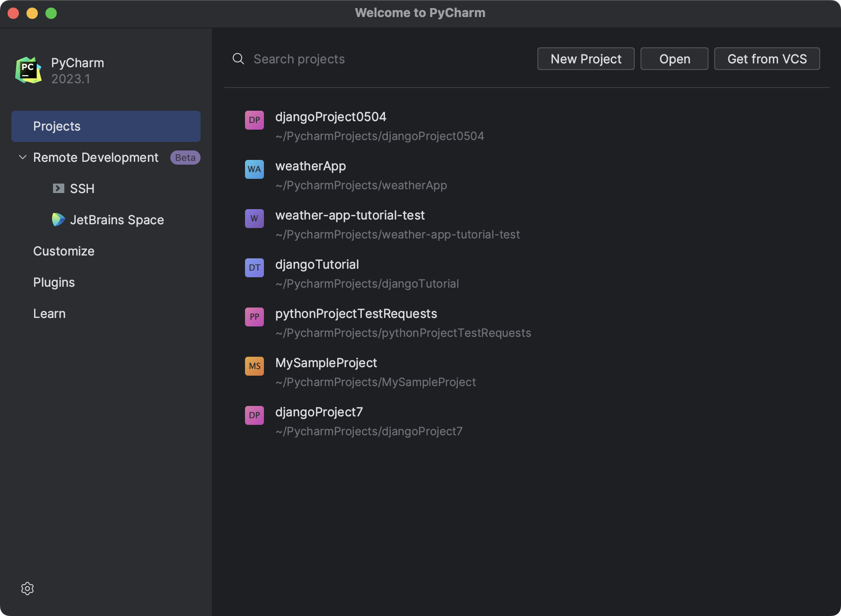Click the MySampleProject orange icon
841x616 pixels.
254,366
